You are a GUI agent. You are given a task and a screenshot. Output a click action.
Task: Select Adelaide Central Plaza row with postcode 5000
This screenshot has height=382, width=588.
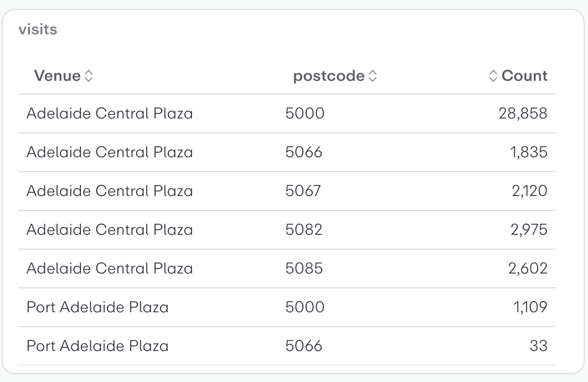110,113
